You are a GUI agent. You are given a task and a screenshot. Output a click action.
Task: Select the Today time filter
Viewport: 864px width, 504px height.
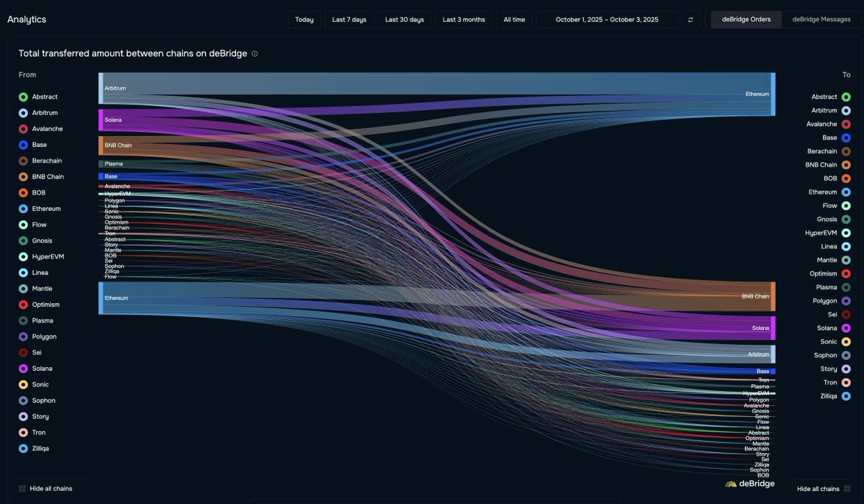tap(305, 19)
